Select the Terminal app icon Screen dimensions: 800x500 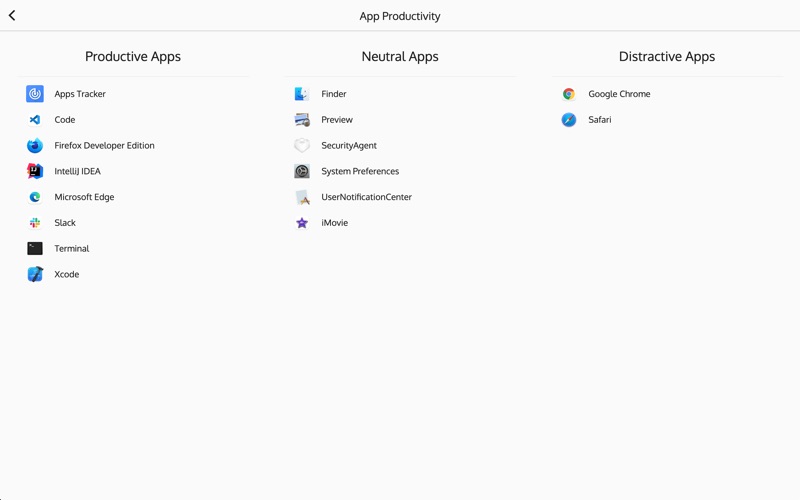click(35, 248)
